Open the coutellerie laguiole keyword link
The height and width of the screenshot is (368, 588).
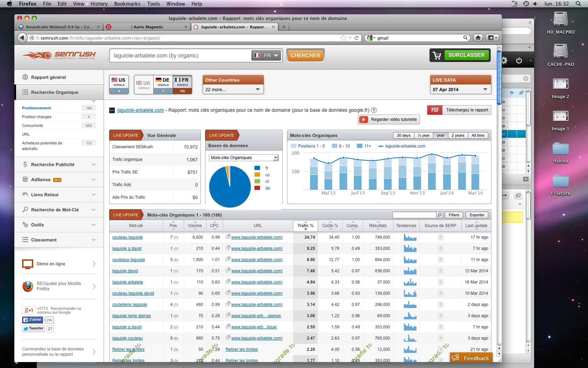tap(129, 305)
